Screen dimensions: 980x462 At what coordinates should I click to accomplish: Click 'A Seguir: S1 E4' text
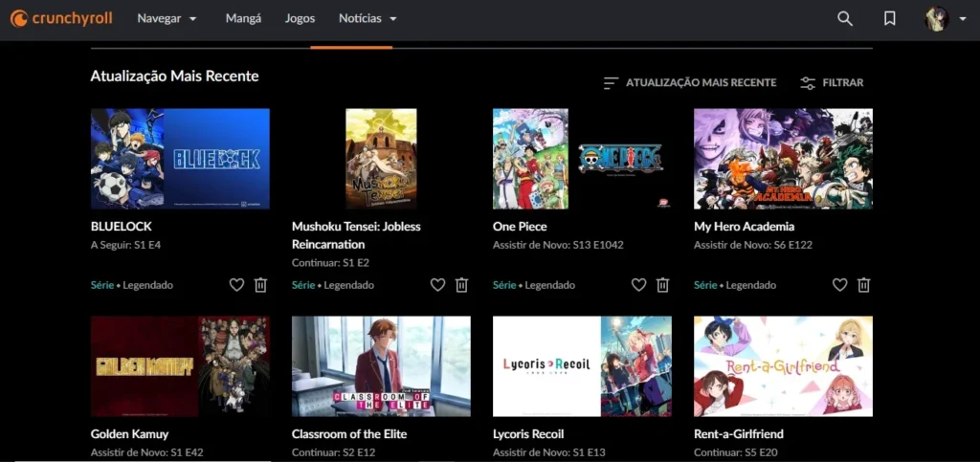[x=125, y=245]
